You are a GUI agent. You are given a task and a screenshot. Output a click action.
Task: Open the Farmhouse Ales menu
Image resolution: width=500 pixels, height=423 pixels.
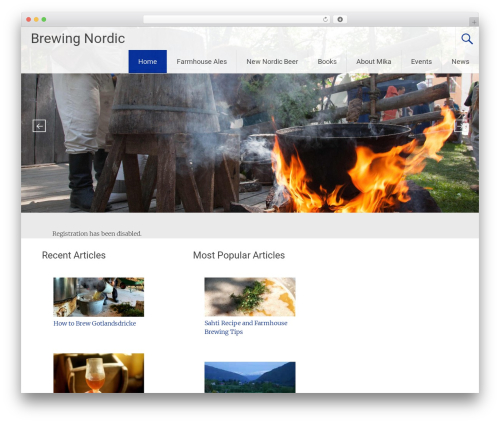(x=202, y=62)
